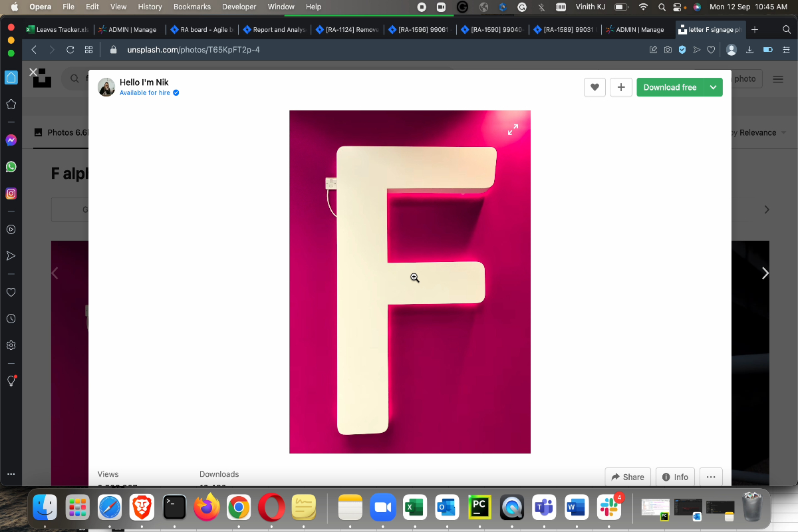Switch to [RA-1596] tab

point(420,29)
